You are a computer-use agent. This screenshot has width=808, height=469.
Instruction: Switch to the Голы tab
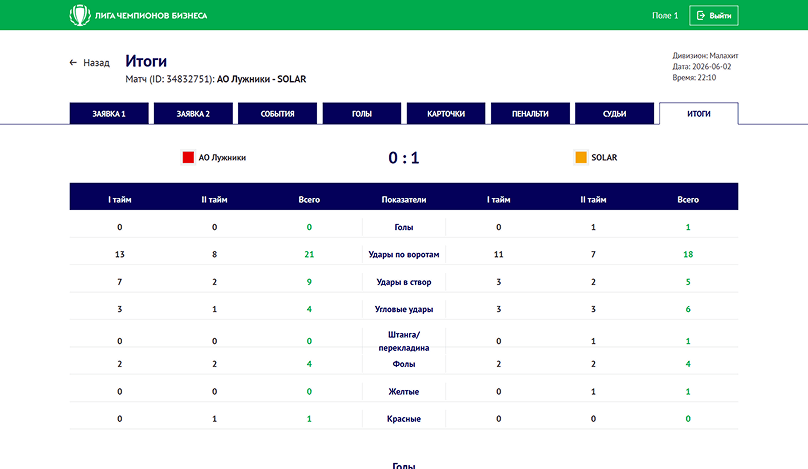tap(362, 114)
